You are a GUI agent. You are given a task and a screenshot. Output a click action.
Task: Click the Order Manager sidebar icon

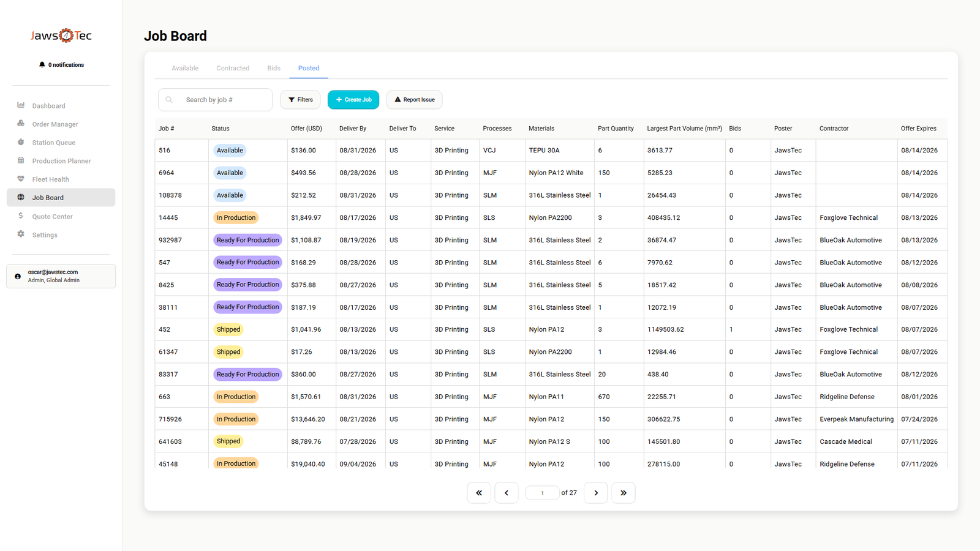pyautogui.click(x=21, y=124)
